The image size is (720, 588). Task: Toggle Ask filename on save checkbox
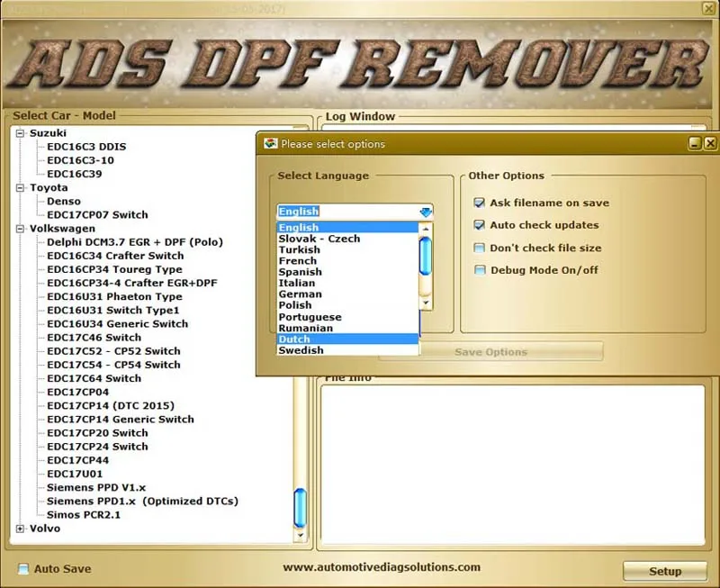point(479,203)
